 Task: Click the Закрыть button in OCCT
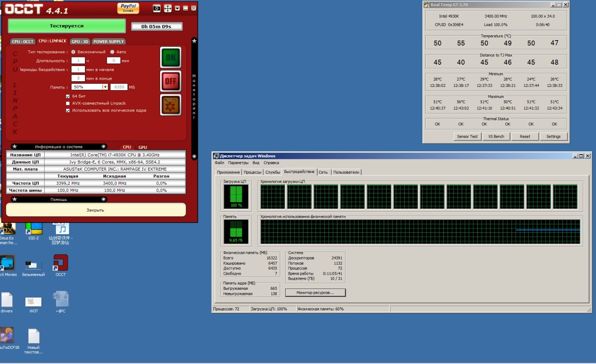point(96,210)
